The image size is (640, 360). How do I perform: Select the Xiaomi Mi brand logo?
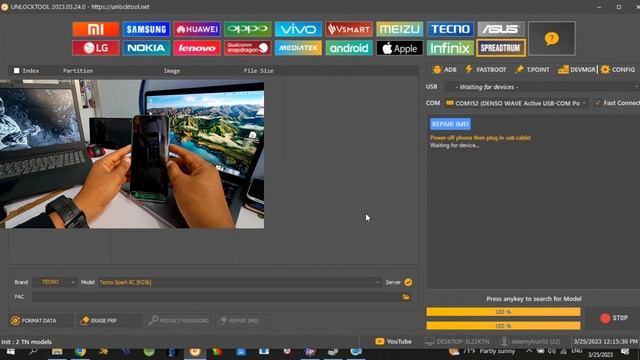96,29
